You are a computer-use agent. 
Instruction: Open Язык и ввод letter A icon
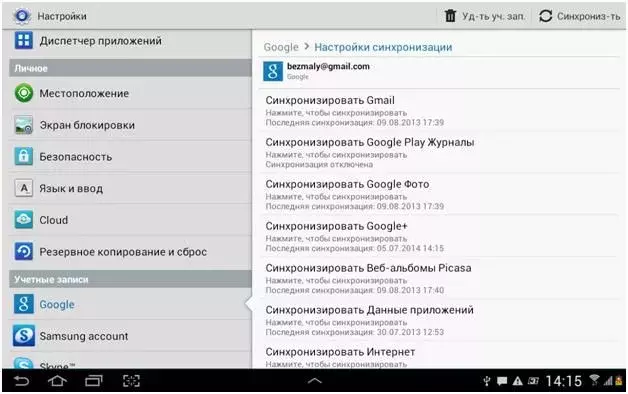point(24,188)
